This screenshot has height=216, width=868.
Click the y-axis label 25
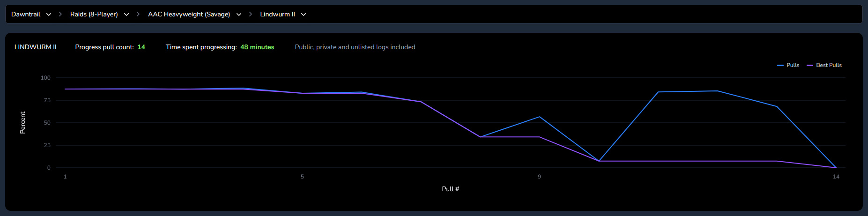47,145
